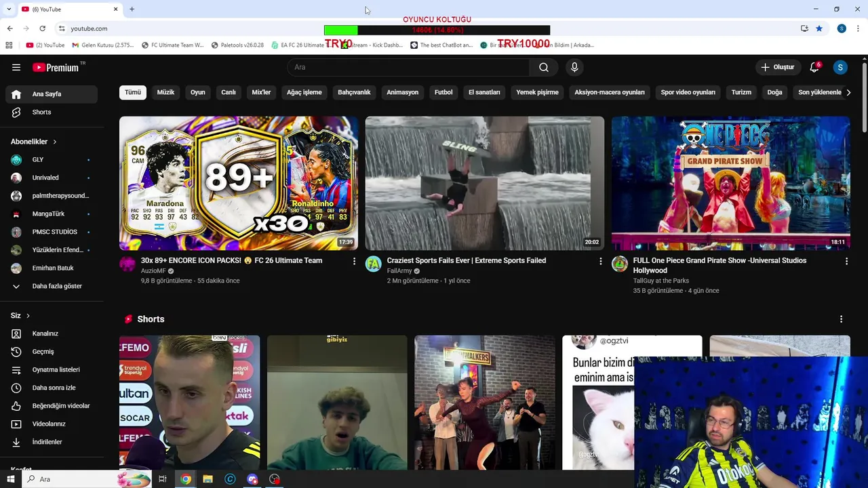This screenshot has height=488, width=868.
Task: Select the Bahçıvanlık filter chip
Action: (x=354, y=92)
